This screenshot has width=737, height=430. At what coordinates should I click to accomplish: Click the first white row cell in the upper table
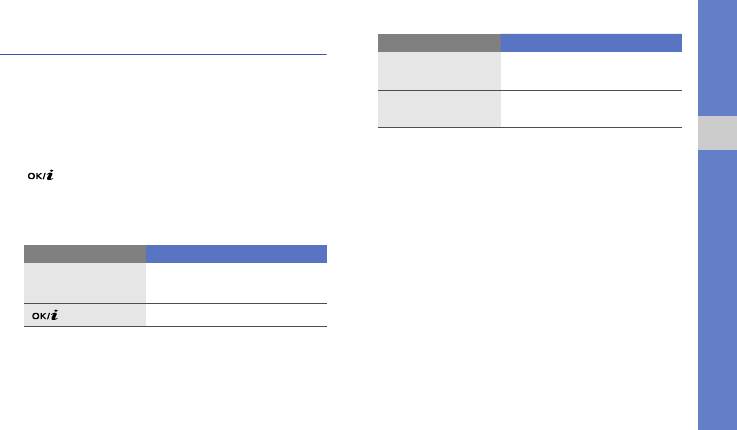[590, 71]
